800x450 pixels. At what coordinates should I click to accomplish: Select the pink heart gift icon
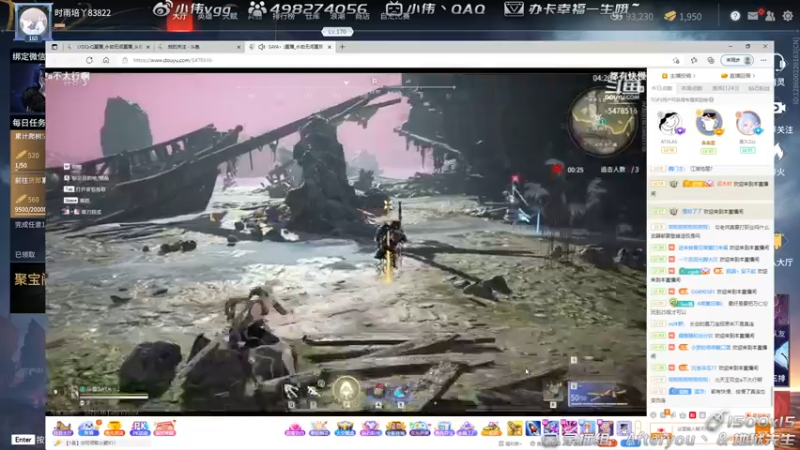pyautogui.click(x=294, y=429)
